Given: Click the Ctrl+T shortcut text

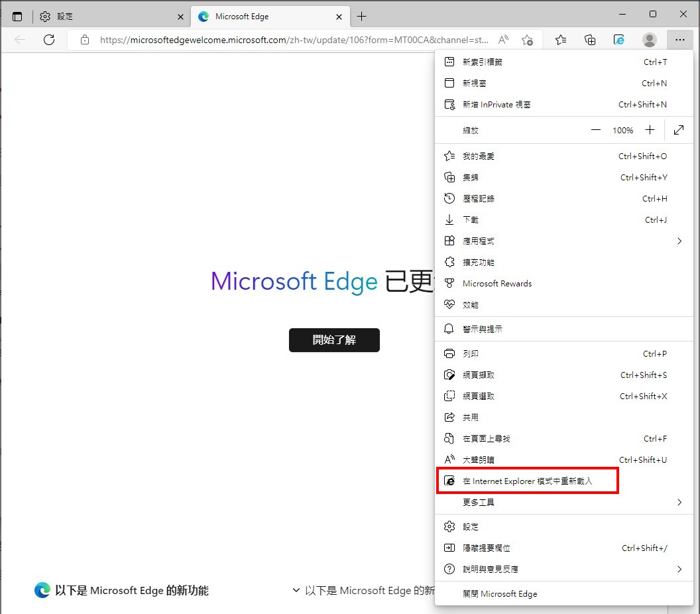Looking at the screenshot, I should pos(656,62).
